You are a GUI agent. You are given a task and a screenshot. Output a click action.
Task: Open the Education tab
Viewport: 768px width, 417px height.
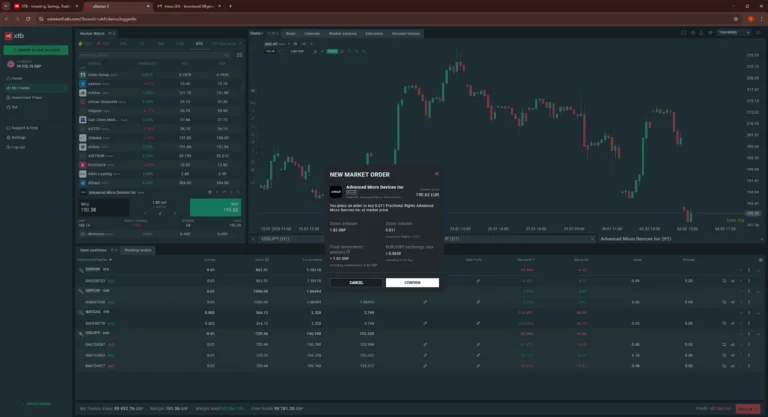pyautogui.click(x=374, y=34)
